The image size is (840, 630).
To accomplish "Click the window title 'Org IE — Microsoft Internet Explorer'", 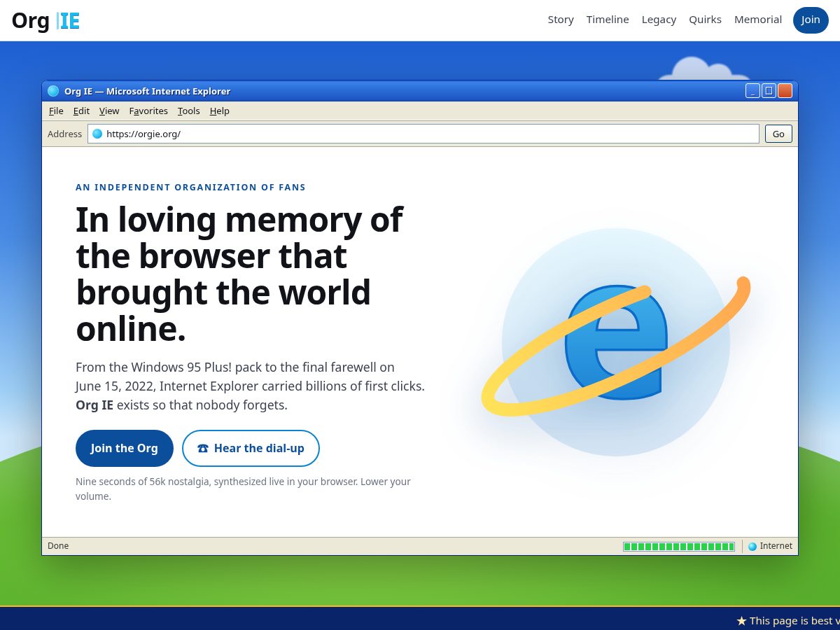I will [147, 91].
